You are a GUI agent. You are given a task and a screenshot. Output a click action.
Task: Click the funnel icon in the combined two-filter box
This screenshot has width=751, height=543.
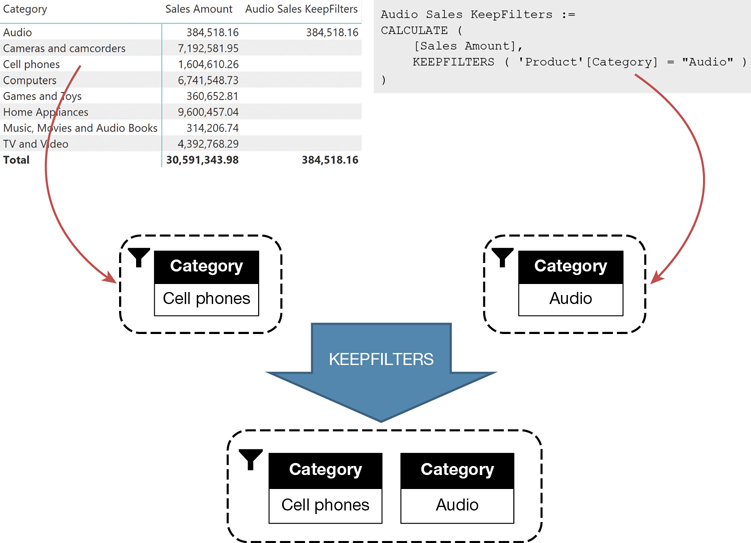250,459
